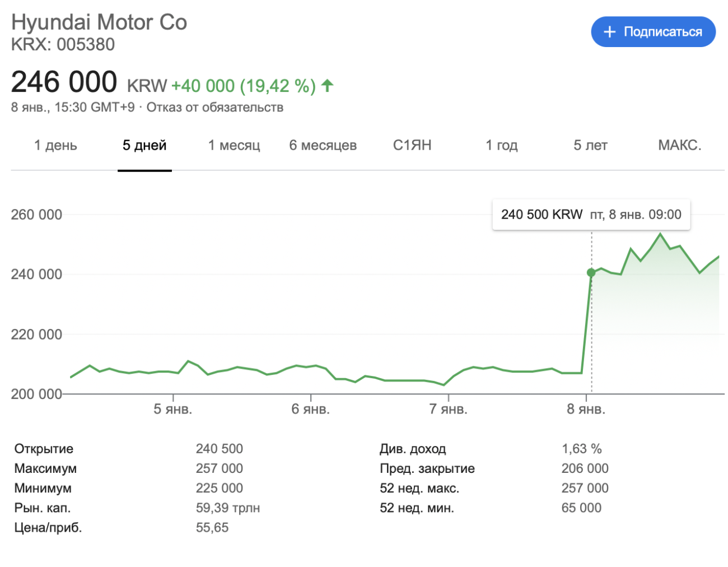Click the 7 янв. axis label

449,409
